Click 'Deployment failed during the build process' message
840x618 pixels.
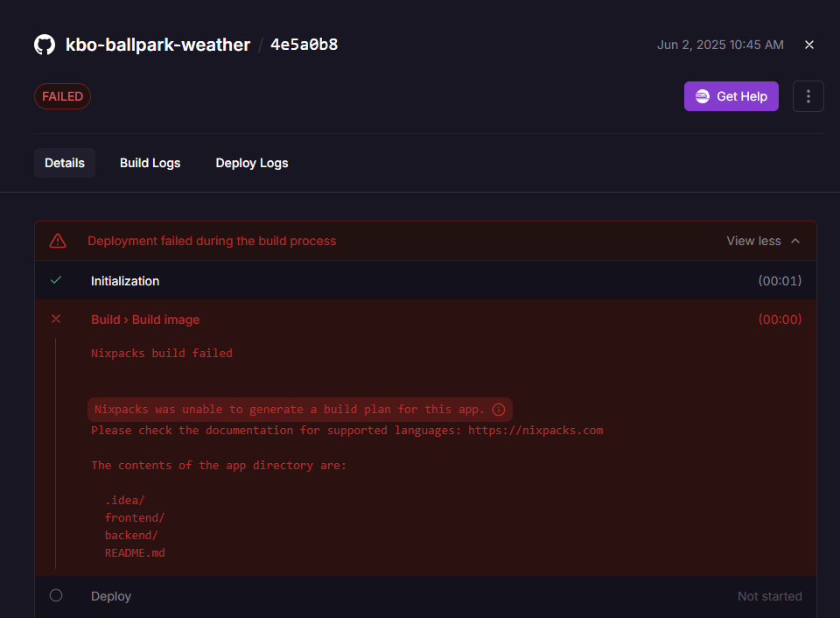[x=212, y=242]
